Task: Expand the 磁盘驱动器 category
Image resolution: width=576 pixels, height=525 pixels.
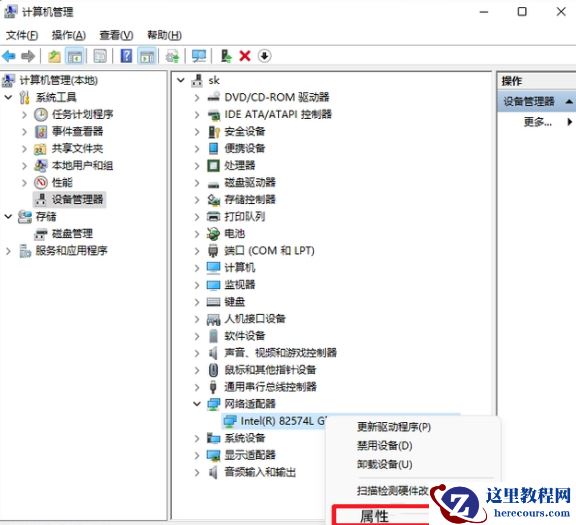Action: (197, 183)
